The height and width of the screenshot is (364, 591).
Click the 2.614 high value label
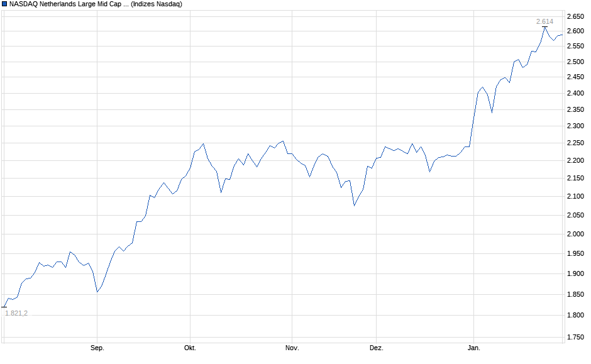coord(543,21)
